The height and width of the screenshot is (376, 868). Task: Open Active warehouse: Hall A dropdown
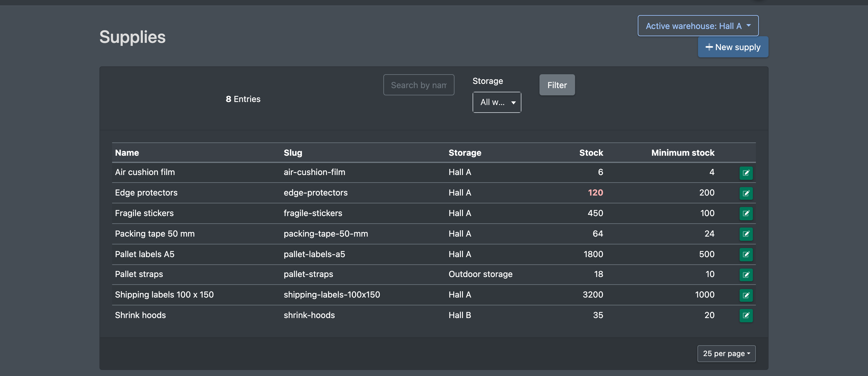[x=698, y=26]
